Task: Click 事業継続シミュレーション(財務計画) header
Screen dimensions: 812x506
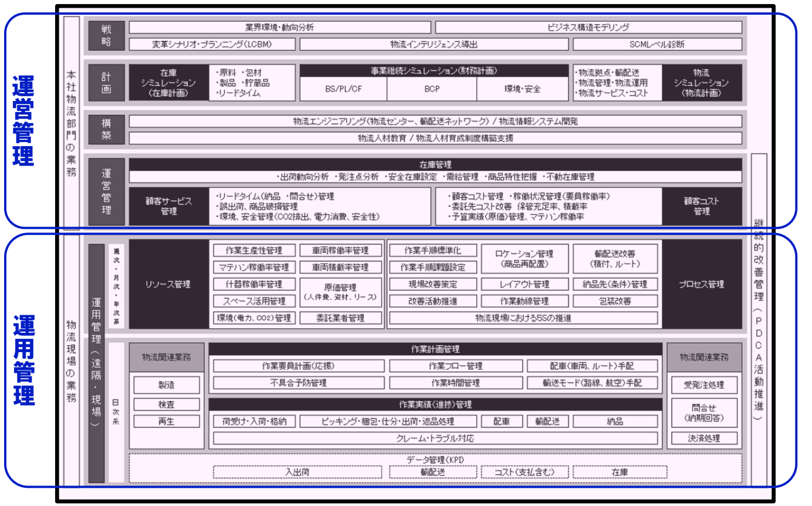Action: tap(434, 70)
